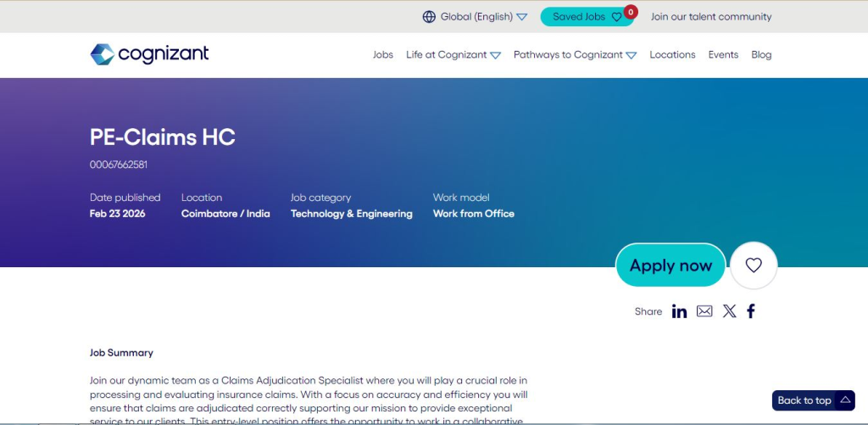The image size is (868, 425).
Task: Share job on Facebook
Action: point(751,311)
